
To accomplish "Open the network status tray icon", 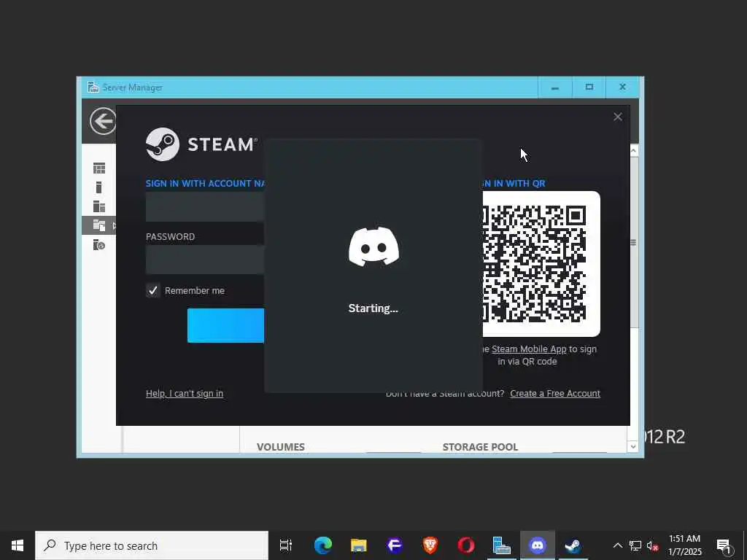I will point(635,545).
